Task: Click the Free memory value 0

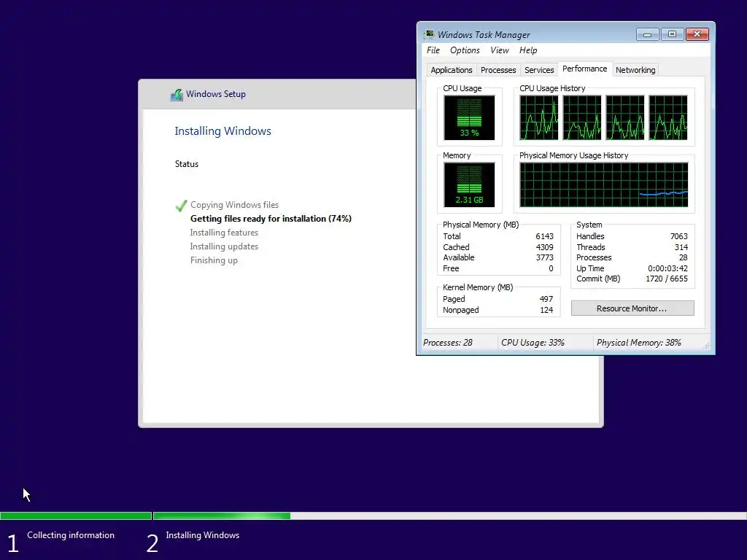Action: (x=551, y=268)
